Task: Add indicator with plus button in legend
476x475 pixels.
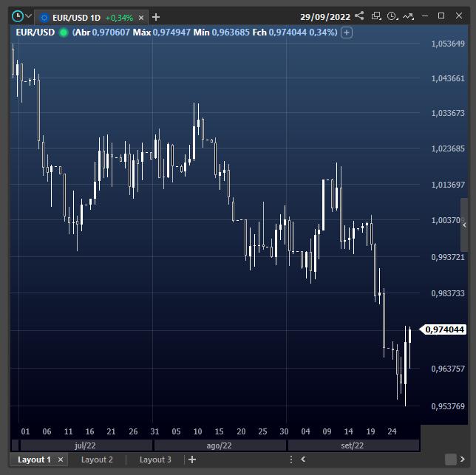Action: pos(347,33)
